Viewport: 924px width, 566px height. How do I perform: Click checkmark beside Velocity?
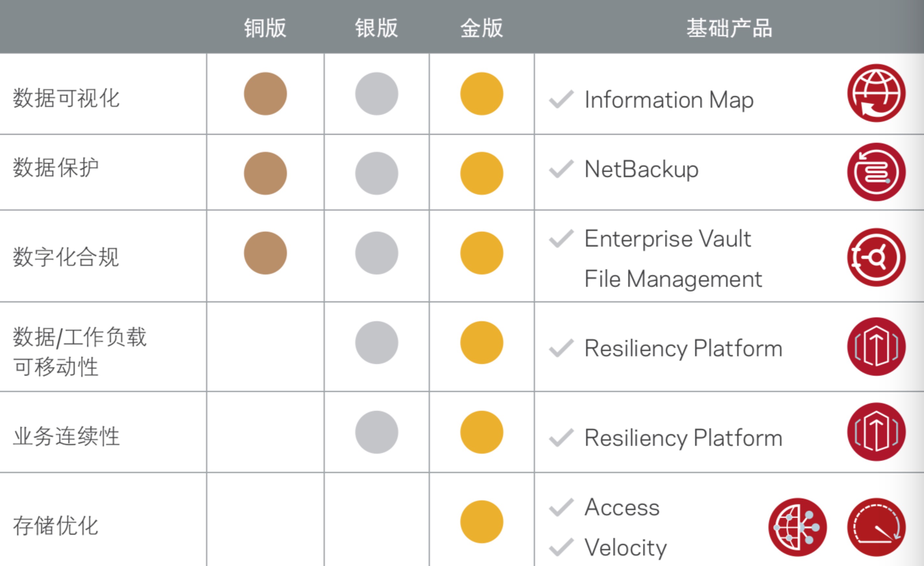561,547
